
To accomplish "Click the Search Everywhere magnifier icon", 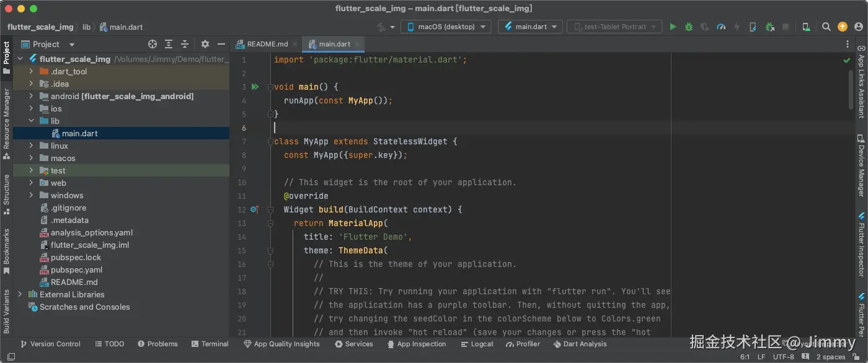I will [x=826, y=27].
